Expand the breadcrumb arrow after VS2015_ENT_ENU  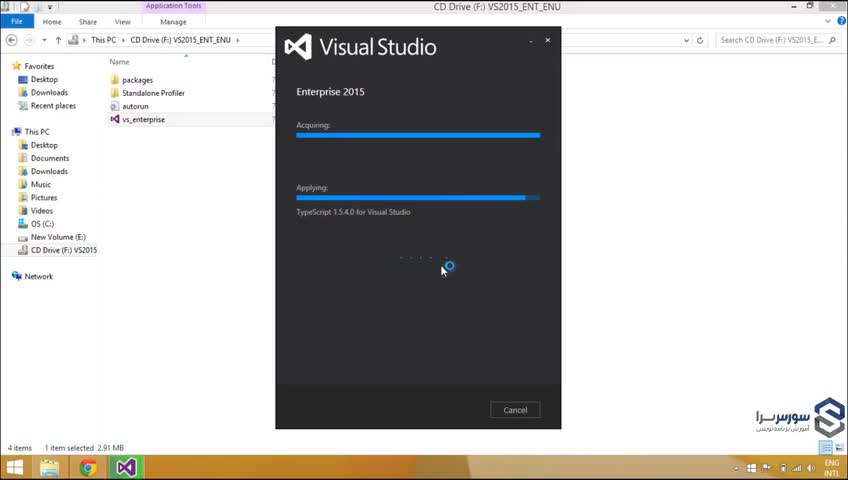click(x=237, y=40)
